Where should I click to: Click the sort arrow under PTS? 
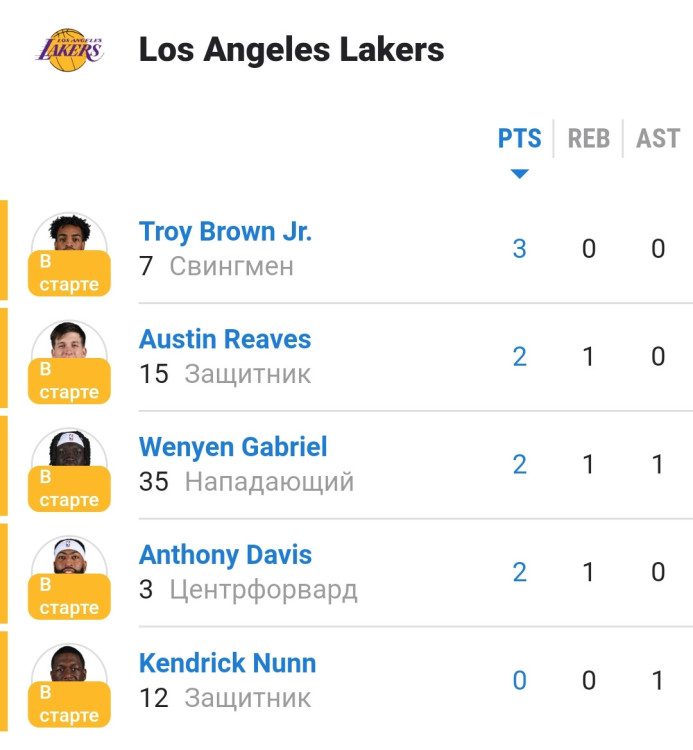pos(519,174)
